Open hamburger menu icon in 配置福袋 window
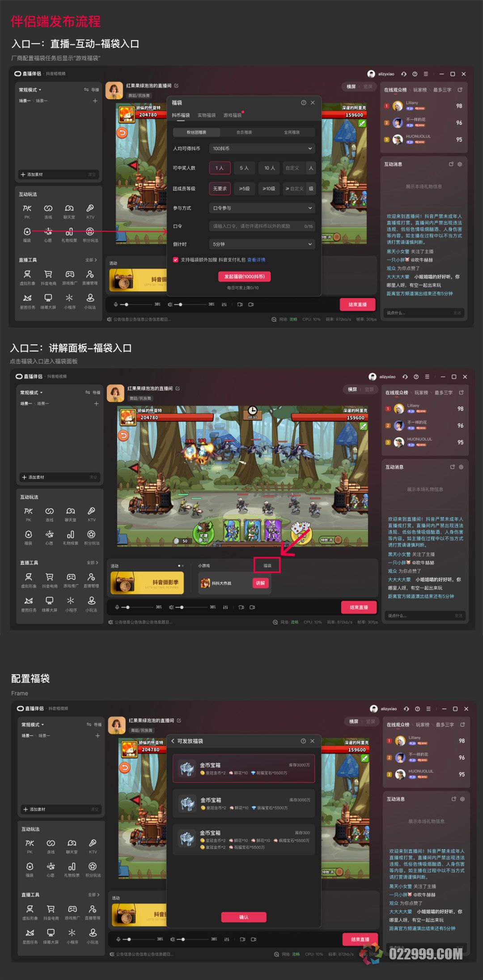Viewport: 483px width, 980px height. (428, 709)
